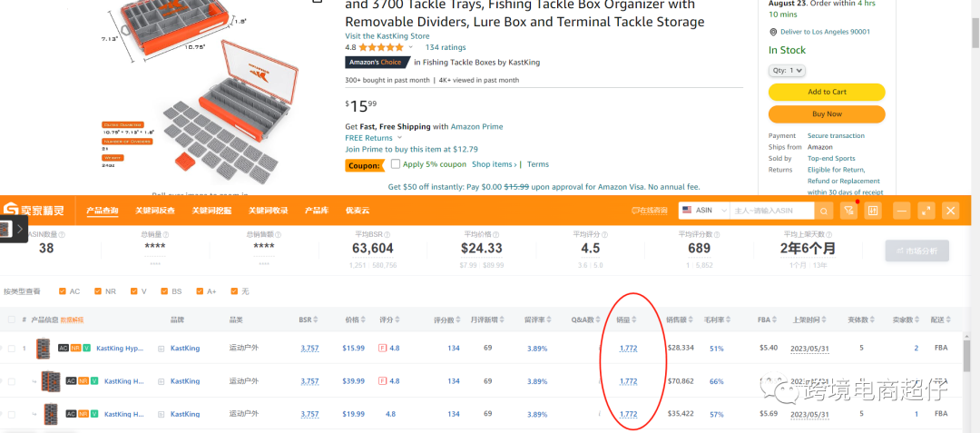
Task: Sort by BSR column arrows
Action: click(x=317, y=320)
